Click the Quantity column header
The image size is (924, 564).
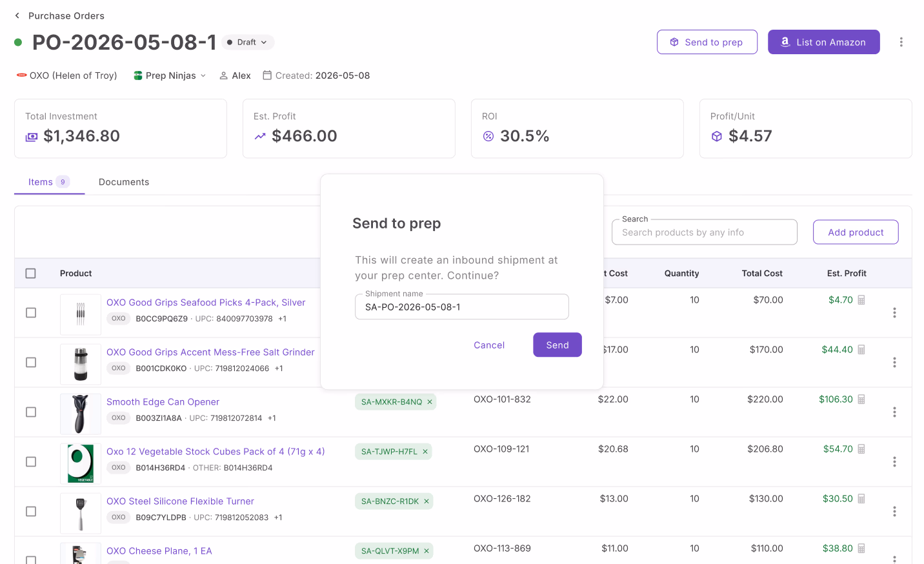[681, 274]
